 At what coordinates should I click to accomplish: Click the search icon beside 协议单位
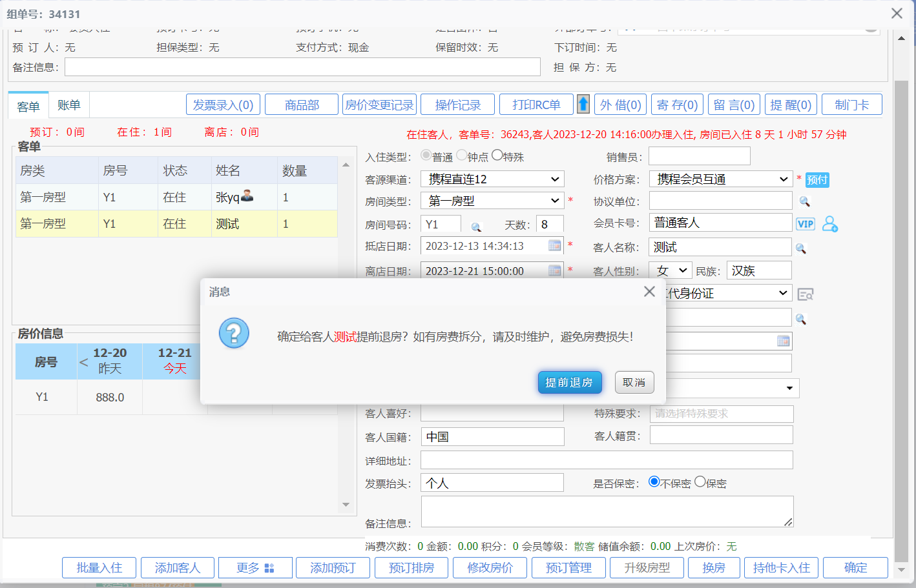click(804, 201)
